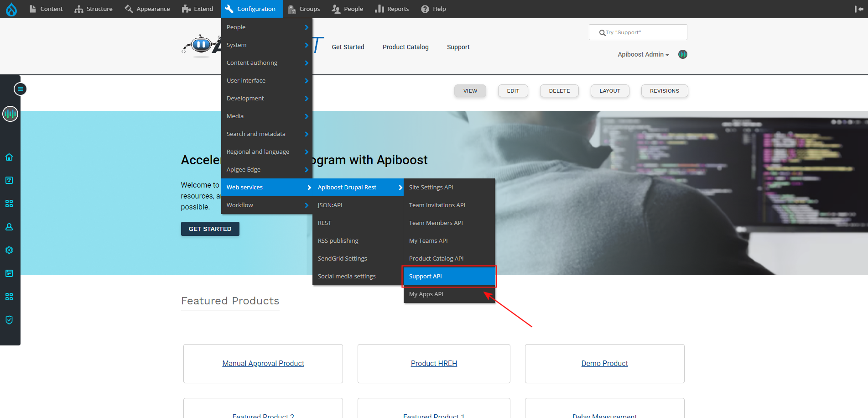Open the Apiboost Admin user dropdown
868x418 pixels.
[x=643, y=54]
